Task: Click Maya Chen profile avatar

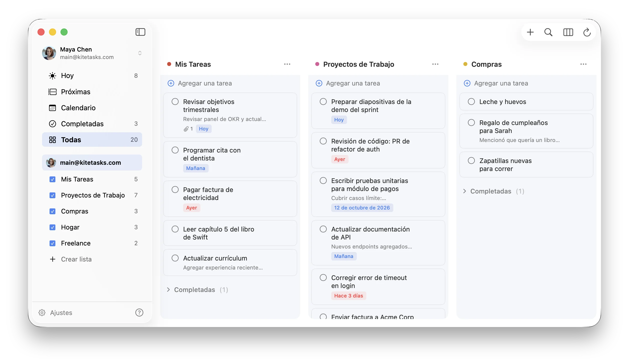Action: point(49,53)
